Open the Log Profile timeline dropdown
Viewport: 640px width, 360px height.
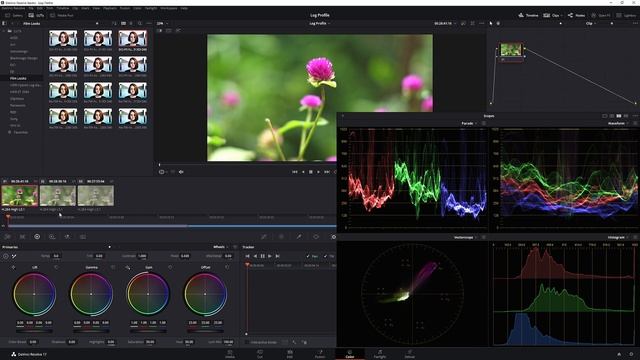pyautogui.click(x=320, y=24)
